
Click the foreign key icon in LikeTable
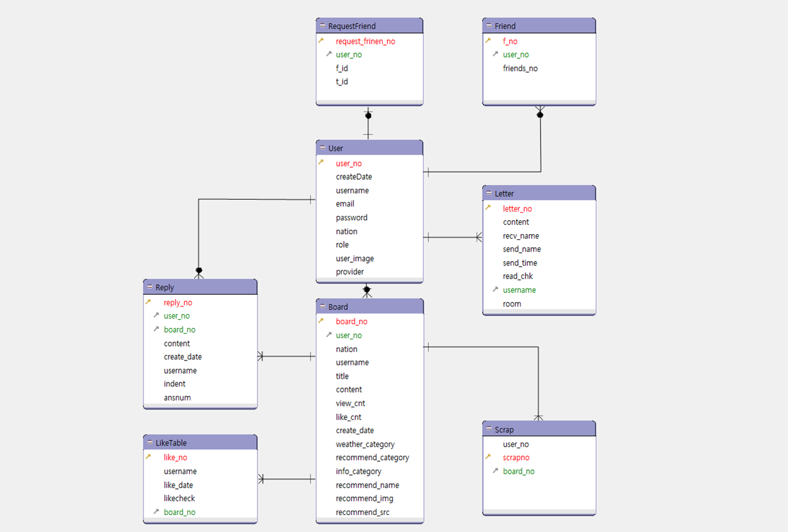pyautogui.click(x=156, y=511)
